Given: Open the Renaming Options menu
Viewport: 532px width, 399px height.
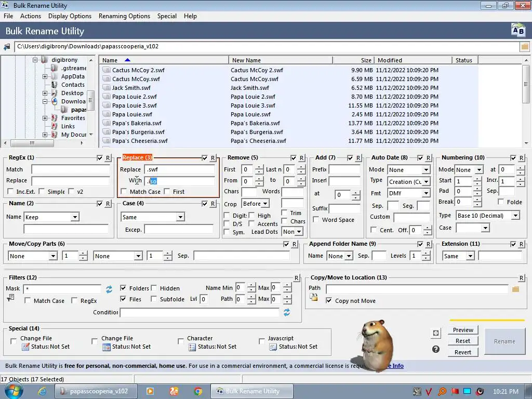Looking at the screenshot, I should coord(124,16).
